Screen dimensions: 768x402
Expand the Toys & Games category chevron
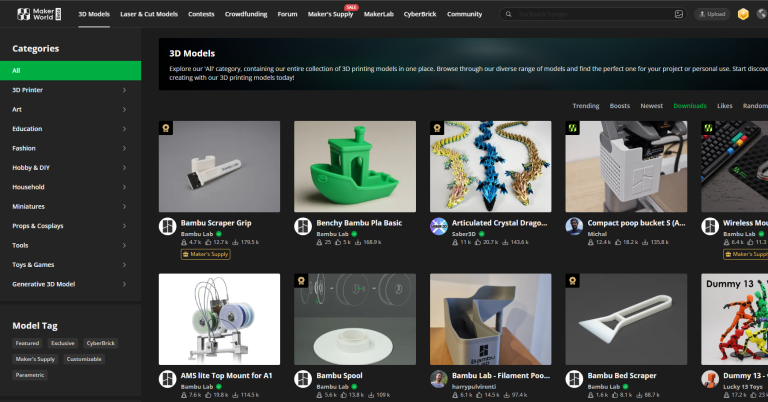[x=124, y=265]
